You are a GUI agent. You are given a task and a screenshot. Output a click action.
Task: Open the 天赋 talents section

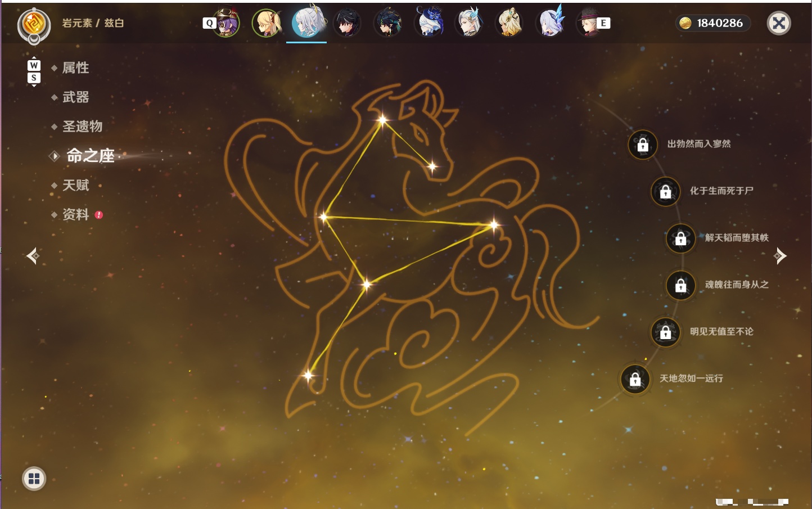pyautogui.click(x=75, y=185)
